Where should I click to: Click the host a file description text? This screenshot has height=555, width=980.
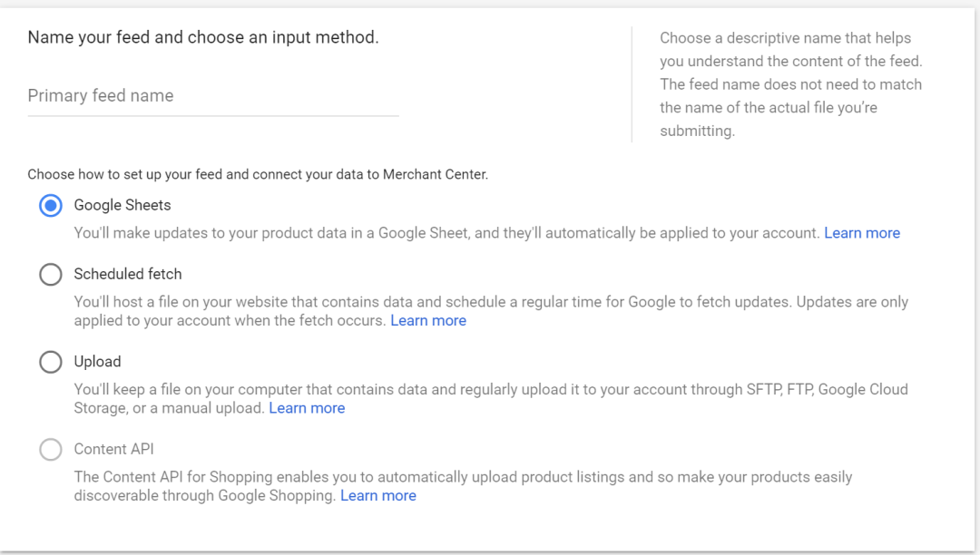click(491, 311)
